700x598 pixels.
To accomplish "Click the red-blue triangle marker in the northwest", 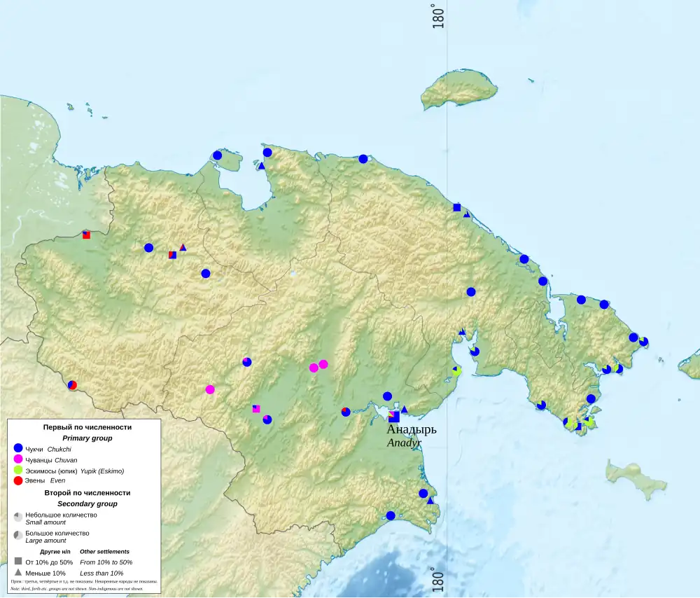I will pyautogui.click(x=183, y=247).
